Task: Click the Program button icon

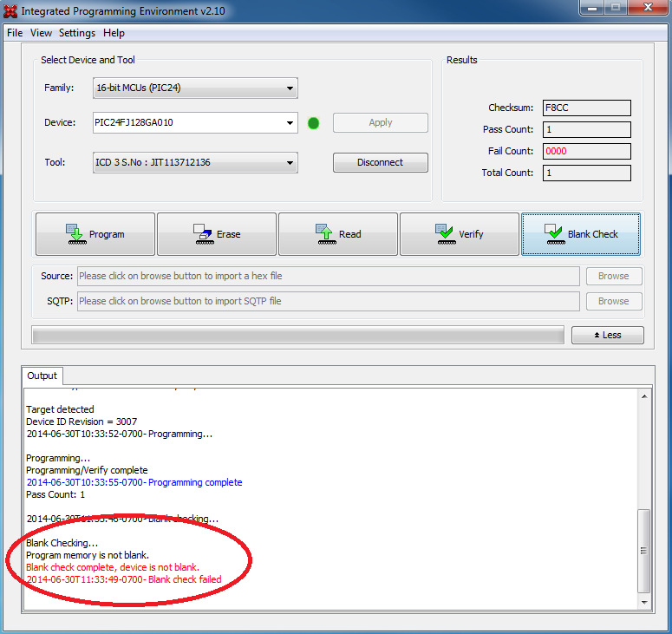Action: (x=77, y=234)
